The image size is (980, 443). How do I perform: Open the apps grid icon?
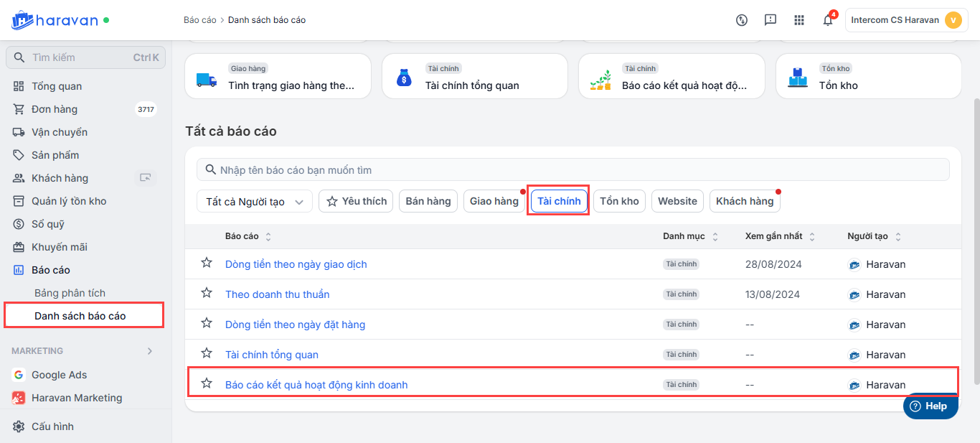(x=799, y=20)
